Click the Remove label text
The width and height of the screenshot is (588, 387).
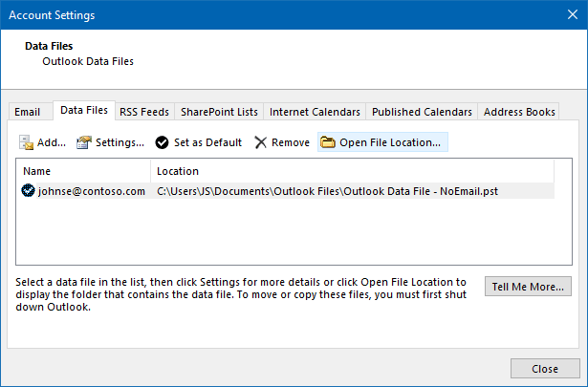[291, 142]
